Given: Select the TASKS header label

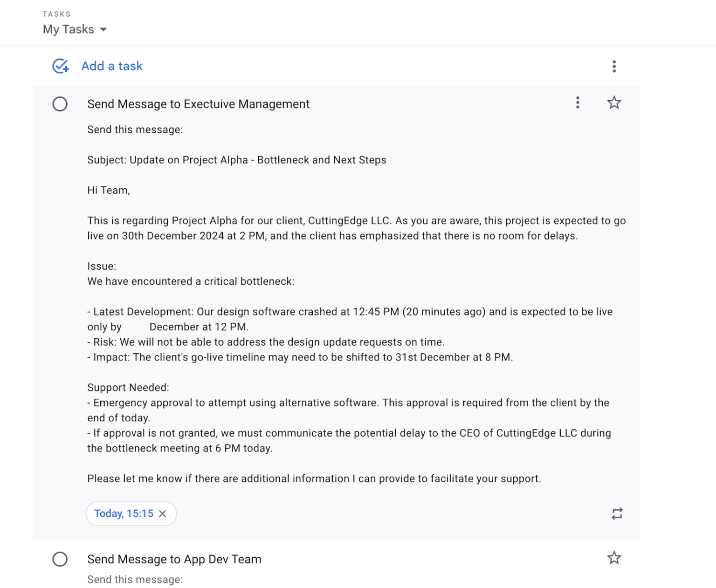Looking at the screenshot, I should click(x=56, y=14).
